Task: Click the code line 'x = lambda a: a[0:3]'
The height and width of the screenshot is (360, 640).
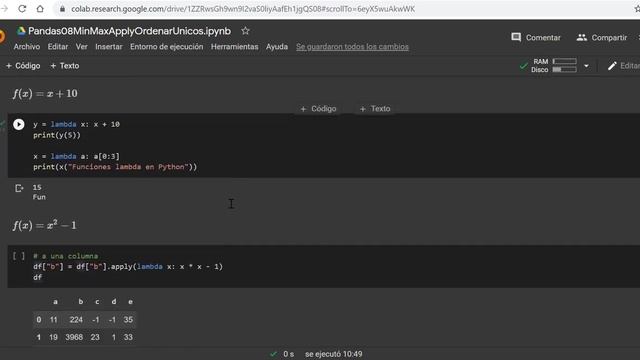Action: pyautogui.click(x=76, y=156)
